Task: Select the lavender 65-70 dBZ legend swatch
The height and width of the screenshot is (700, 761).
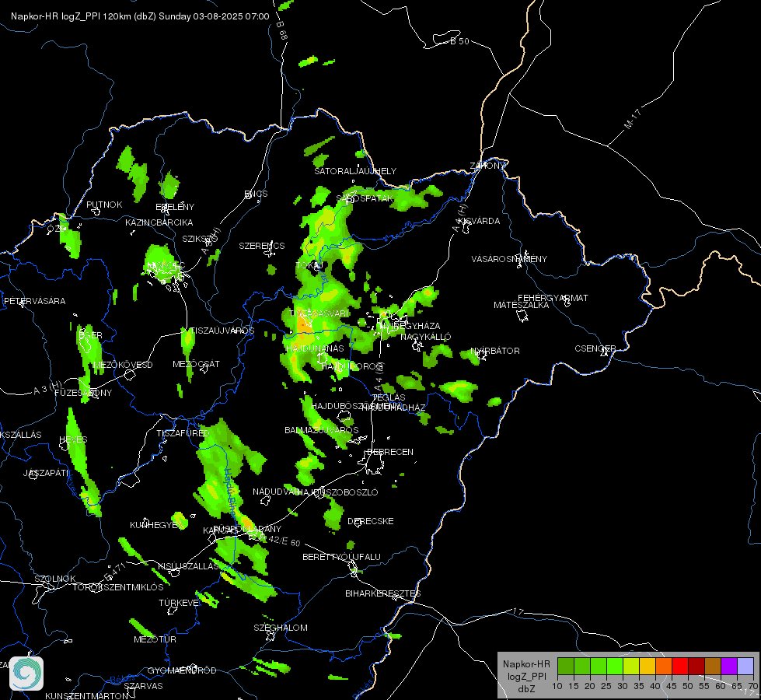Action: click(x=745, y=666)
